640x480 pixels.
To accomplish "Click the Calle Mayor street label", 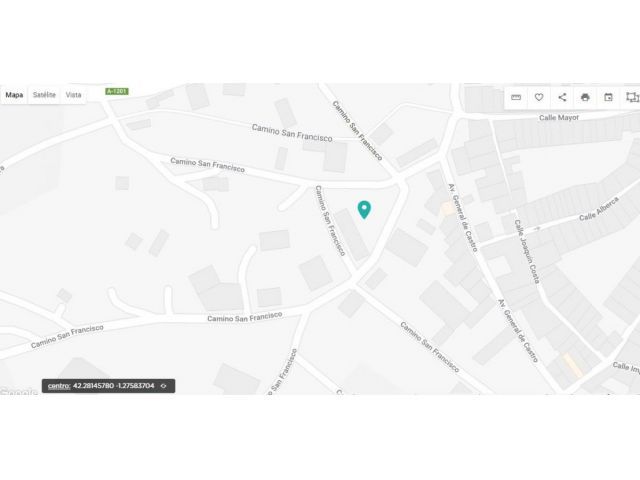I will [559, 118].
